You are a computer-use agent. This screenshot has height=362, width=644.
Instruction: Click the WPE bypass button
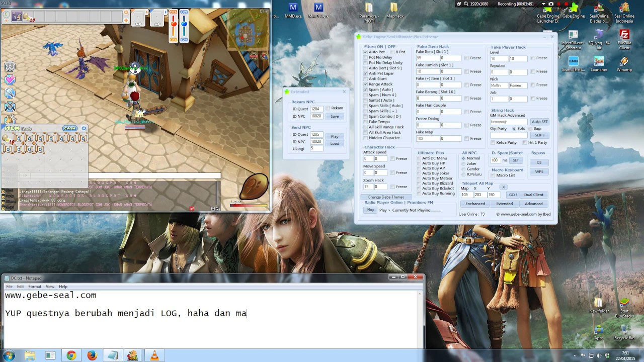[x=539, y=171]
